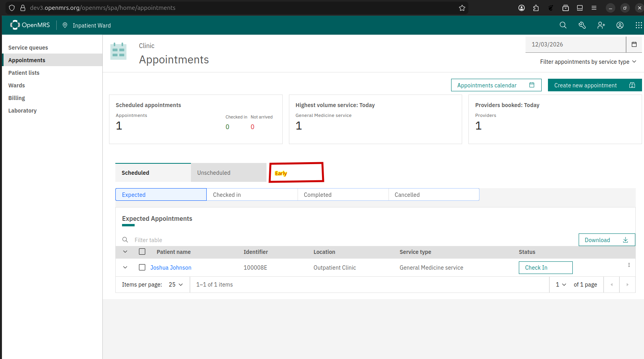Click the add patient icon
644x359 pixels.
[x=601, y=25]
